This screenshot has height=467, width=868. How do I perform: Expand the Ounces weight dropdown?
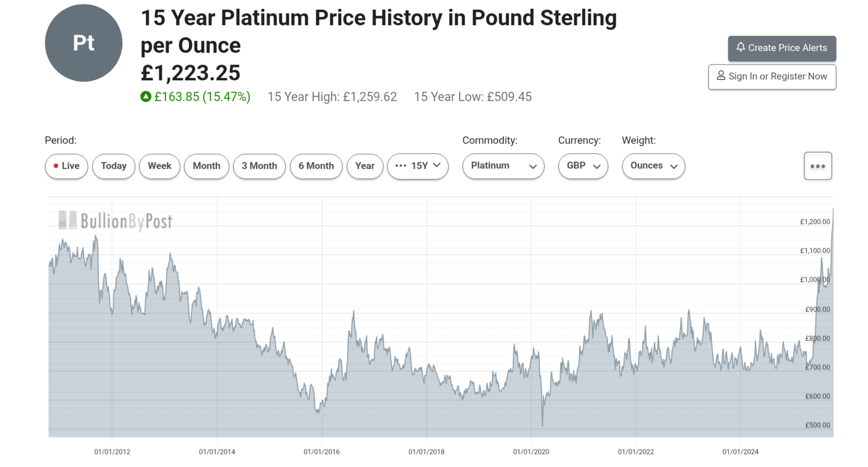click(x=653, y=166)
